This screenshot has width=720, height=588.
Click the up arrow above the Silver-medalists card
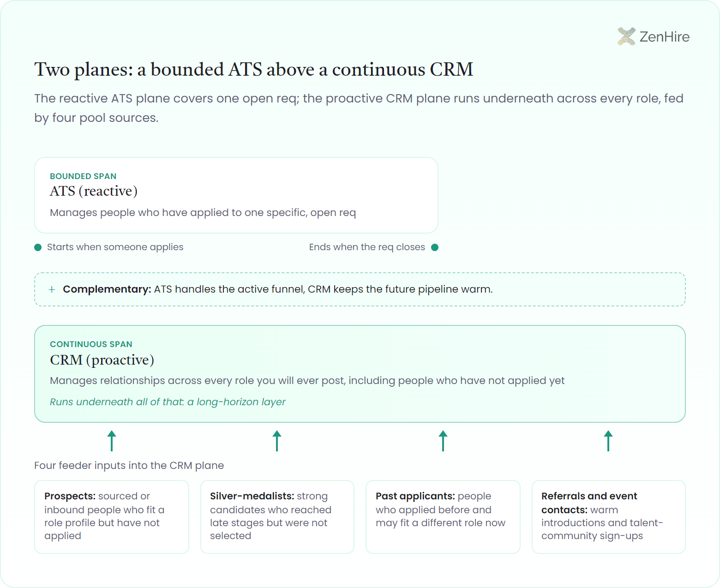click(277, 441)
